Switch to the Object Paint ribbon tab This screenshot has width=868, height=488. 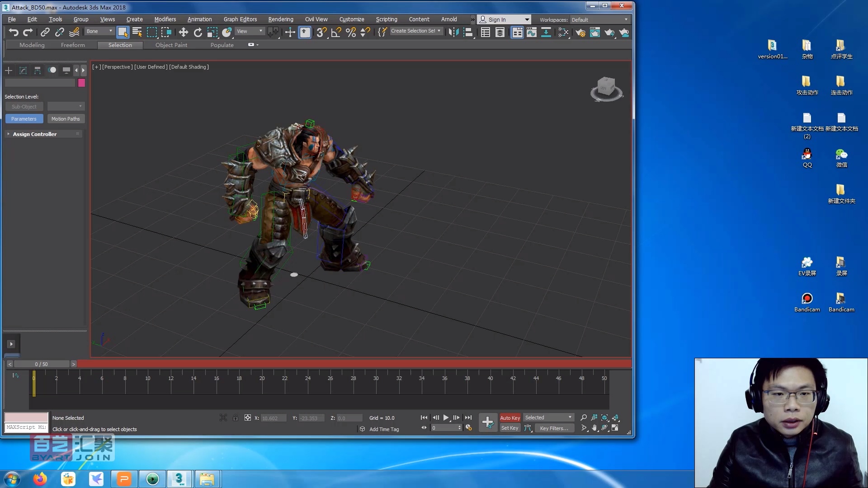tap(171, 45)
